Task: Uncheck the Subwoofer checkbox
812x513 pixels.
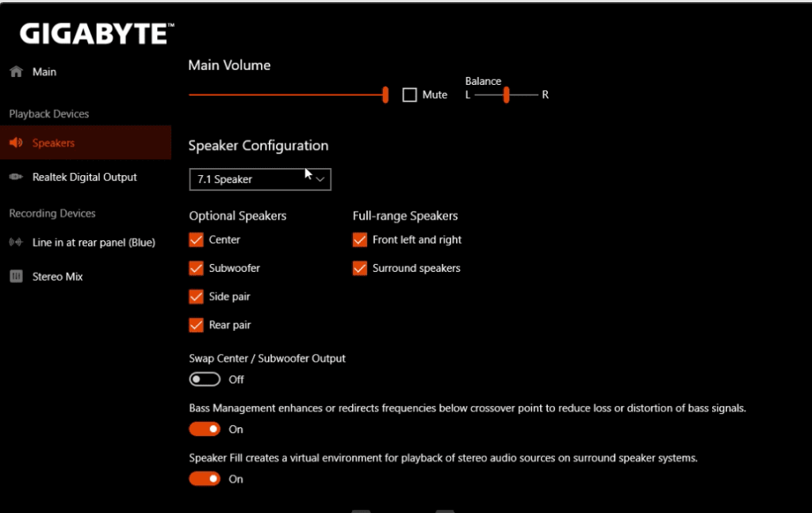Action: point(197,268)
